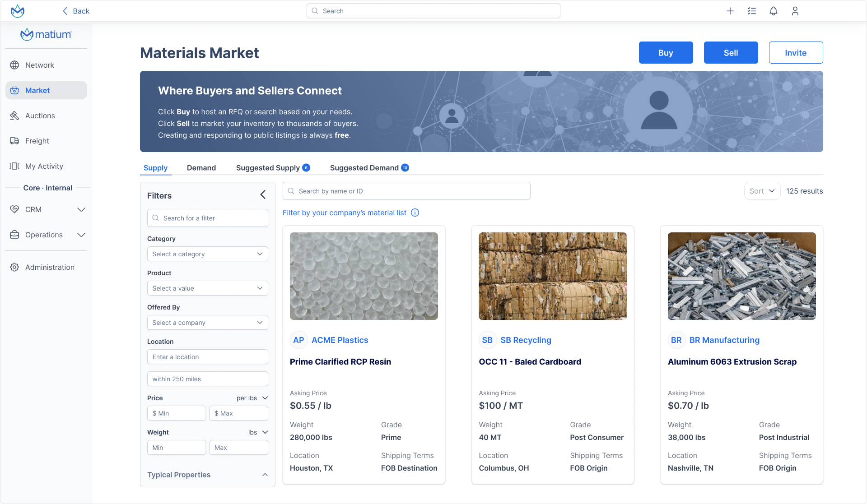Click the plus icon in the top bar
The width and height of the screenshot is (867, 504).
pos(730,11)
